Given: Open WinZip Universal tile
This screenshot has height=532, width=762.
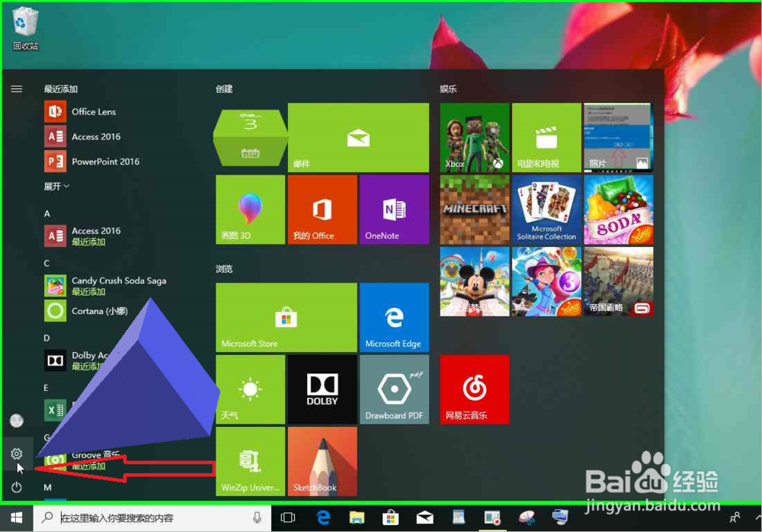Looking at the screenshot, I should [250, 461].
